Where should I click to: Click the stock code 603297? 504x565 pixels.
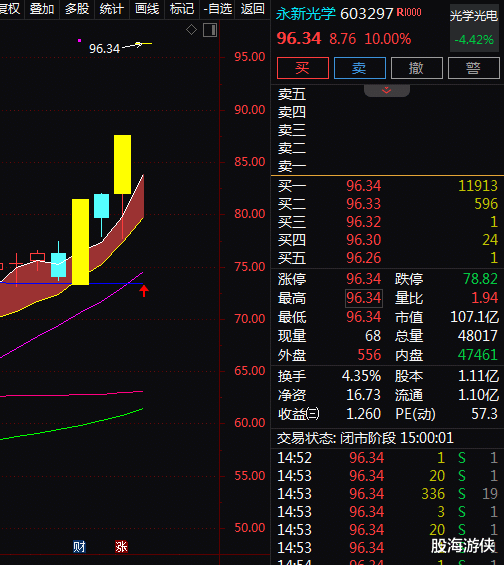[366, 14]
